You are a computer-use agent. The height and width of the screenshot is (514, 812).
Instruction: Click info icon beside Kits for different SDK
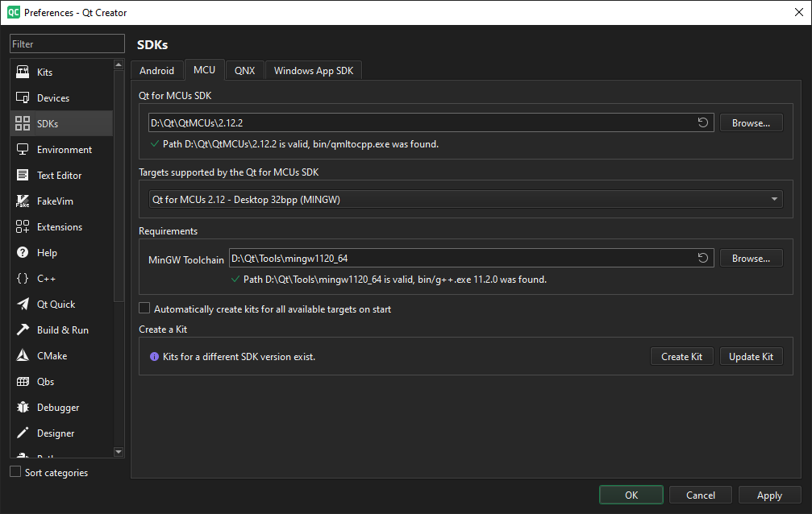(x=154, y=357)
